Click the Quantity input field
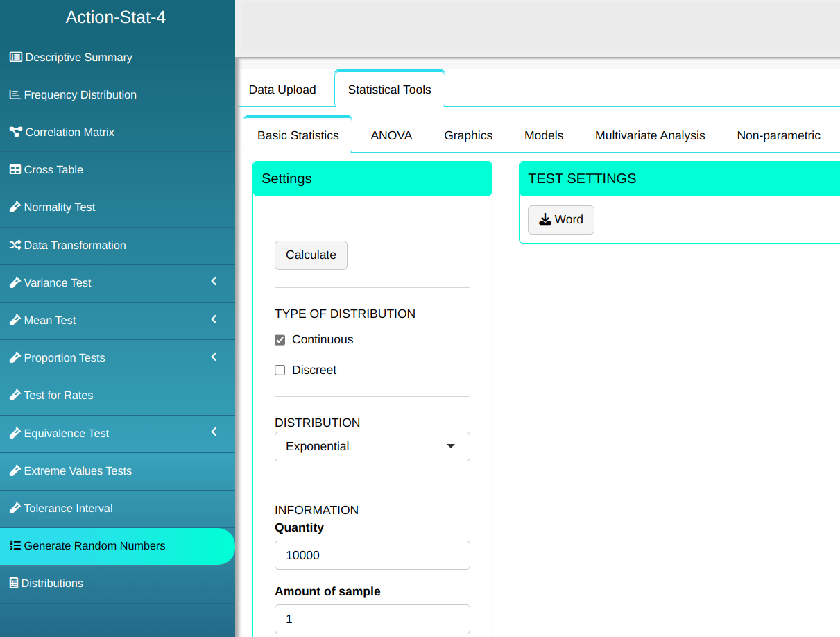The width and height of the screenshot is (840, 637). 372,555
